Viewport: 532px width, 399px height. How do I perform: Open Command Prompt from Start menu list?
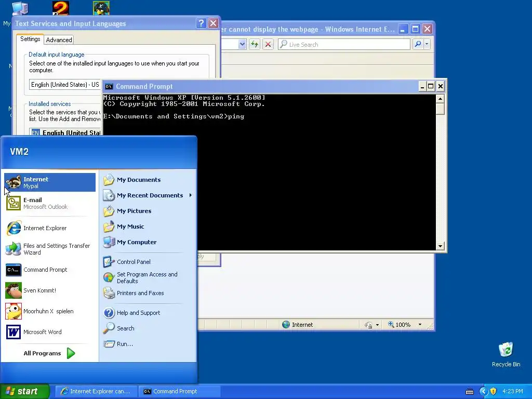point(50,270)
